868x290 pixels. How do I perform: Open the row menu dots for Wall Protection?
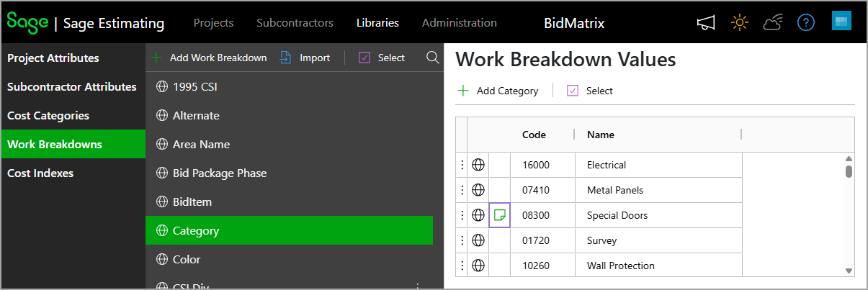click(462, 266)
